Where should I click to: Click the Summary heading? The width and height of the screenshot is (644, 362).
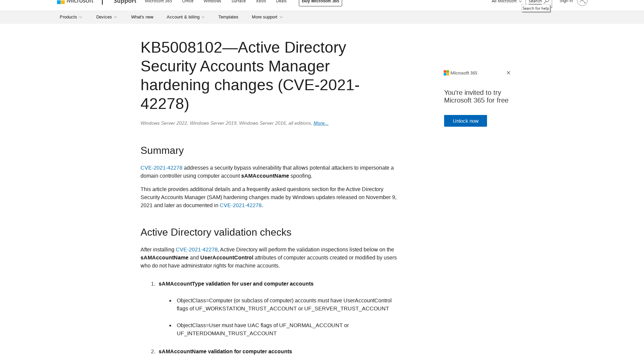(x=162, y=150)
